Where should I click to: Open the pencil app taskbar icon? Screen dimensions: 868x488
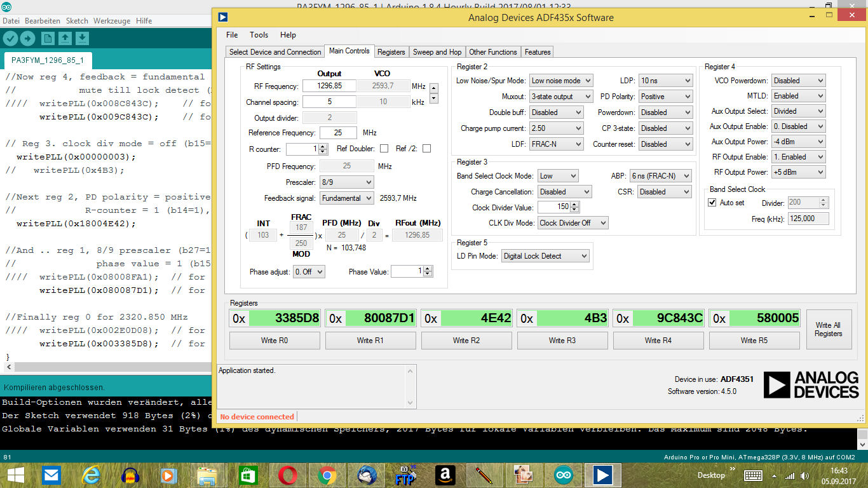[484, 475]
